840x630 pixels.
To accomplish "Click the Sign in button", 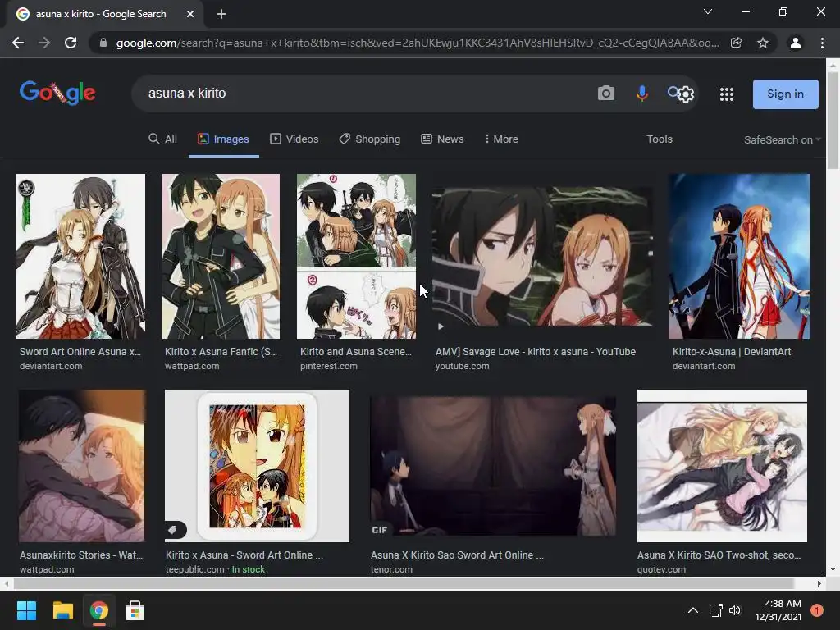I will 785,94.
